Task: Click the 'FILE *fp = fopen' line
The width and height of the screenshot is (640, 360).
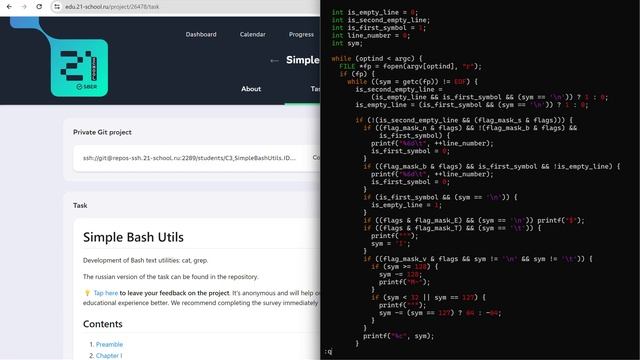Action: 410,66
